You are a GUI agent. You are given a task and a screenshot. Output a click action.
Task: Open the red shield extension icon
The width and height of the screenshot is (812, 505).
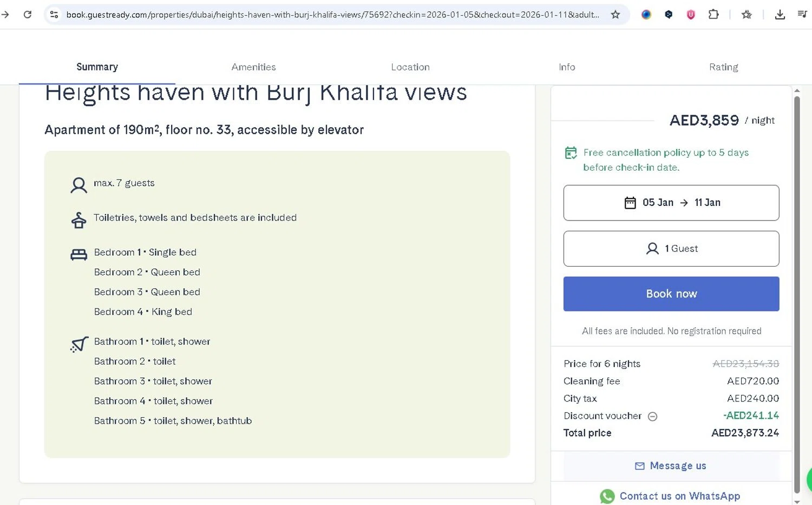pos(691,15)
